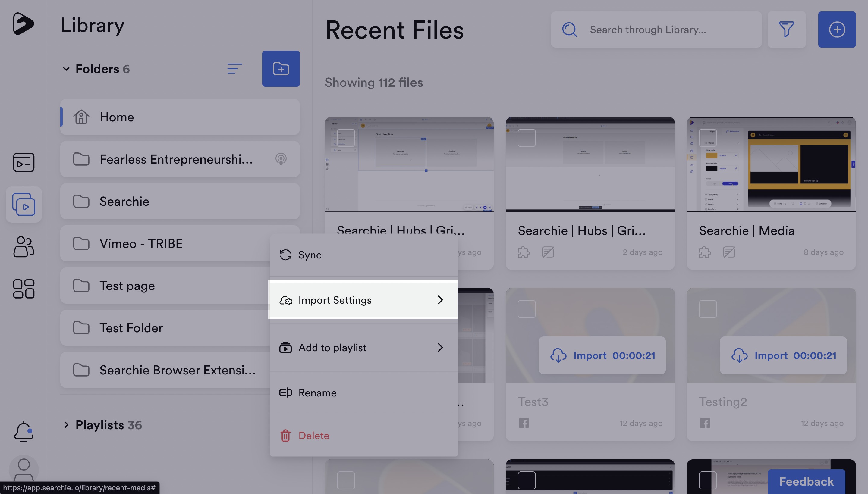The image size is (868, 494).
Task: Click the Feedback button
Action: coord(806,481)
